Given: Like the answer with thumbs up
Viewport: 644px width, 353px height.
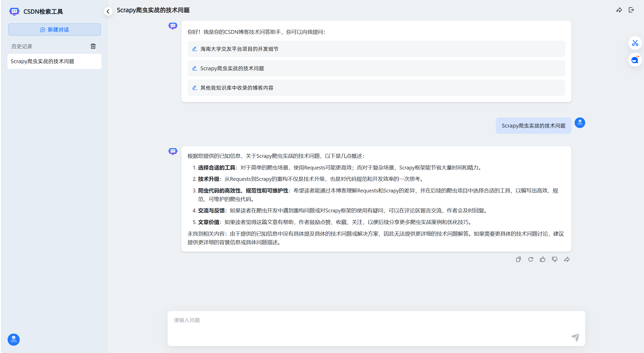Looking at the screenshot, I should (x=543, y=259).
